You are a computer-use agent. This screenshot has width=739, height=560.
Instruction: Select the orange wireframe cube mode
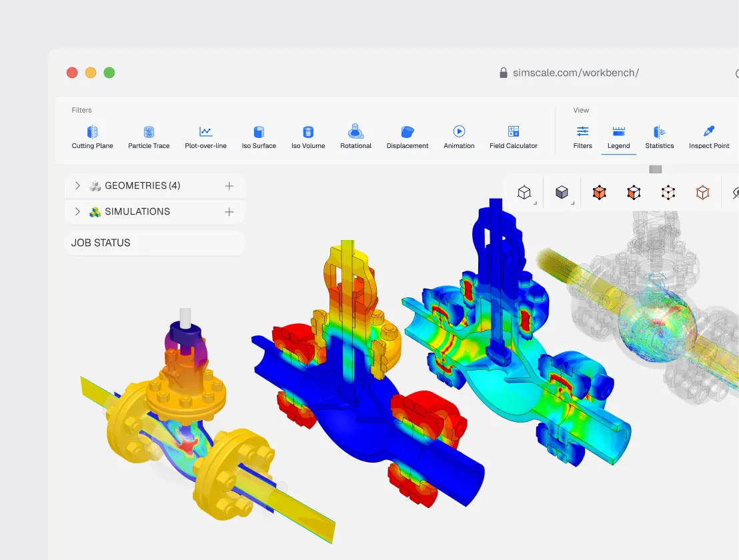pos(703,193)
